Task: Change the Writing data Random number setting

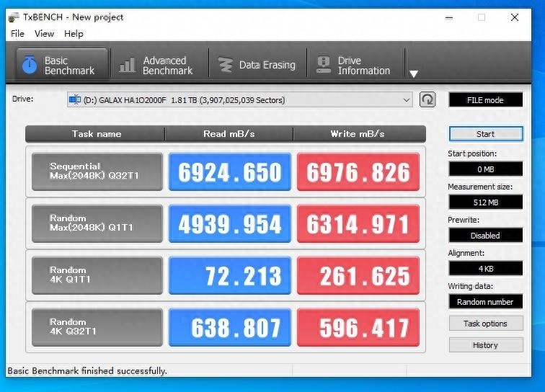Action: pyautogui.click(x=486, y=302)
